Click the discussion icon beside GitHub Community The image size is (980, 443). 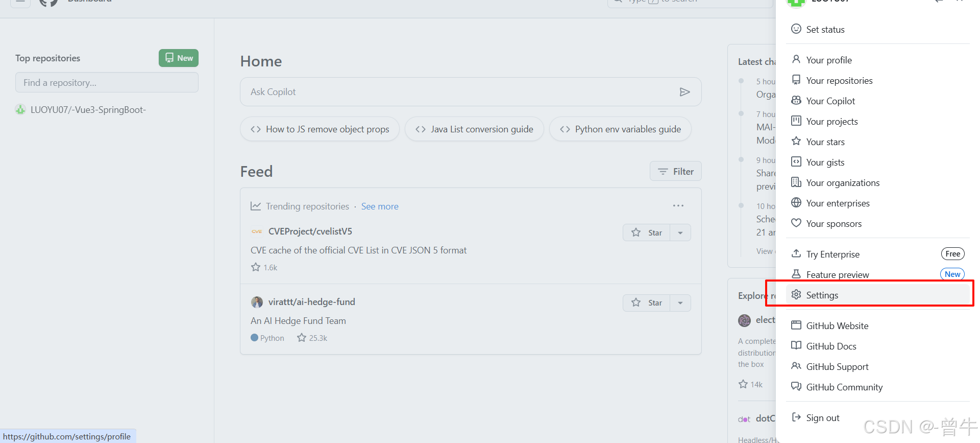pos(796,386)
